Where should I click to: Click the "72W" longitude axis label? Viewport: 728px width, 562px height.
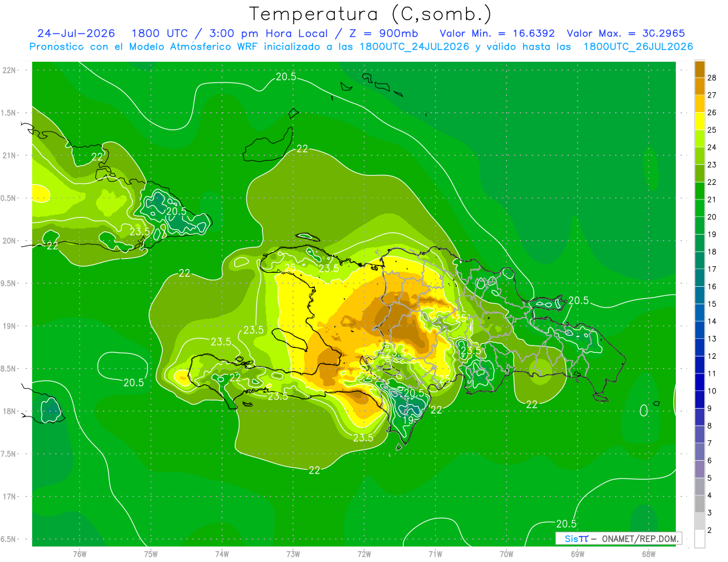click(364, 554)
